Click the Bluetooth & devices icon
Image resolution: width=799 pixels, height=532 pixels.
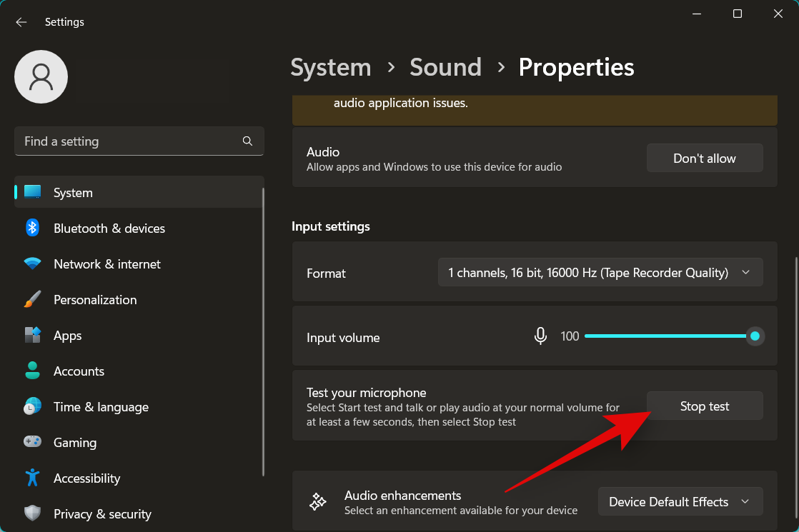click(x=32, y=229)
